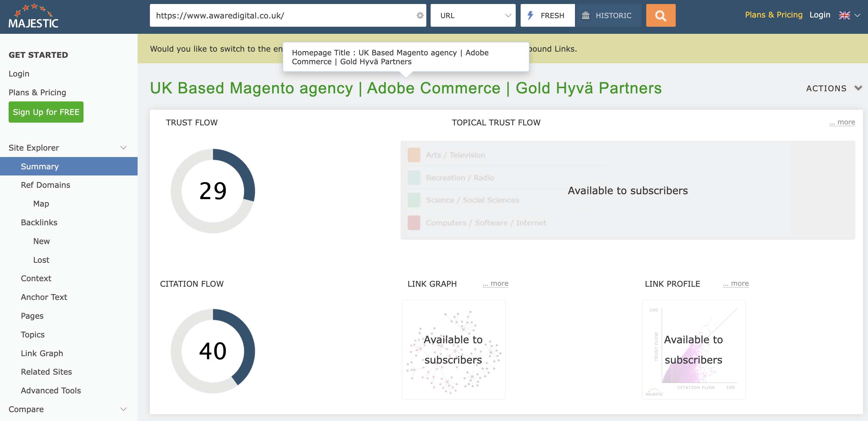Open Pages in sidebar
Viewport: 868px width, 421px height.
pyautogui.click(x=32, y=316)
